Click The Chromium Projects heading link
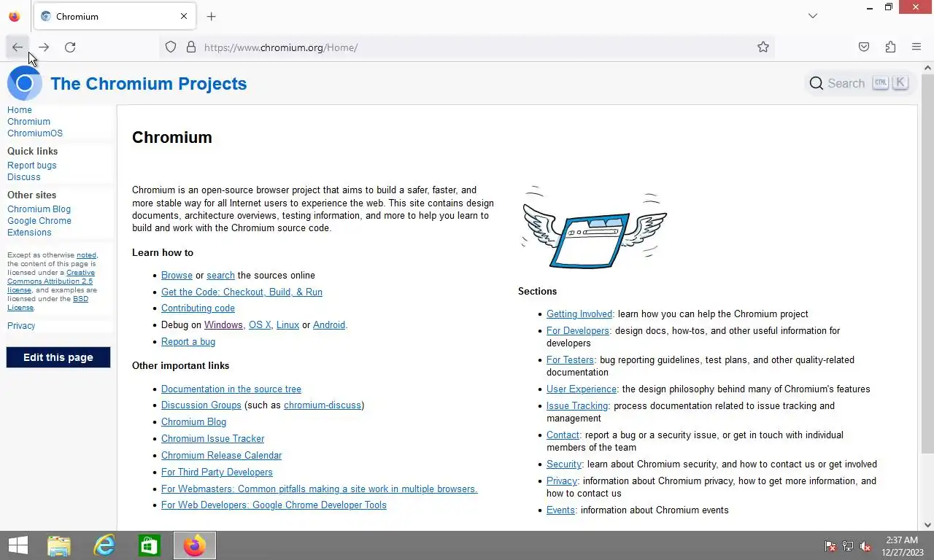The height and width of the screenshot is (560, 934). click(149, 84)
